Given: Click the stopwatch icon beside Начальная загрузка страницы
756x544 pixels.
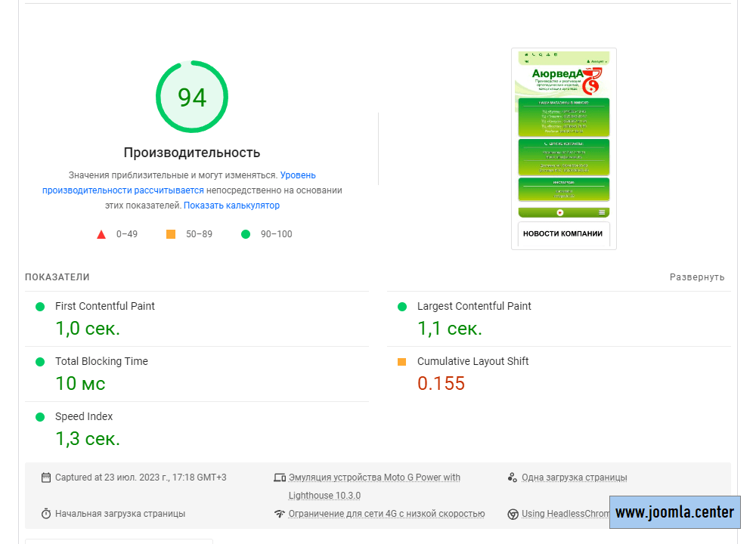Looking at the screenshot, I should tap(46, 514).
